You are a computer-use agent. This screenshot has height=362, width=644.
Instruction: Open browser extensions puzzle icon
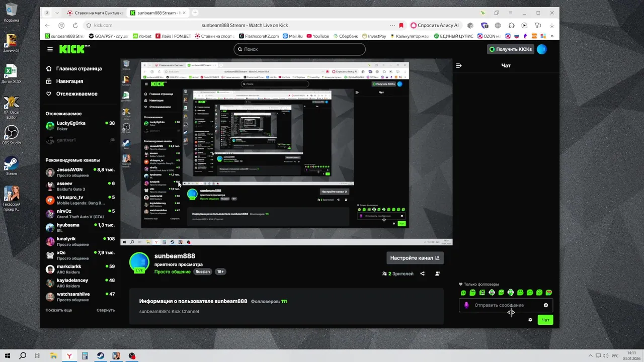511,25
